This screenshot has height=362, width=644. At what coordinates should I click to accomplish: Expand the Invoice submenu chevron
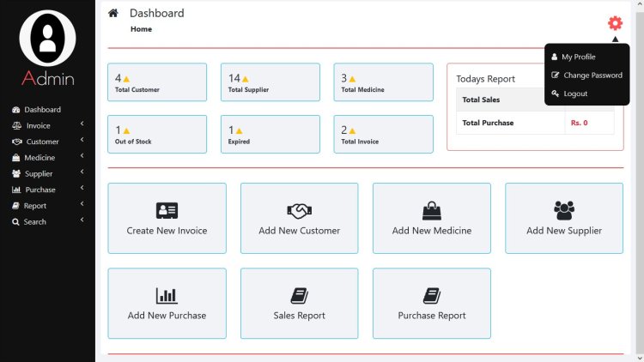[82, 124]
